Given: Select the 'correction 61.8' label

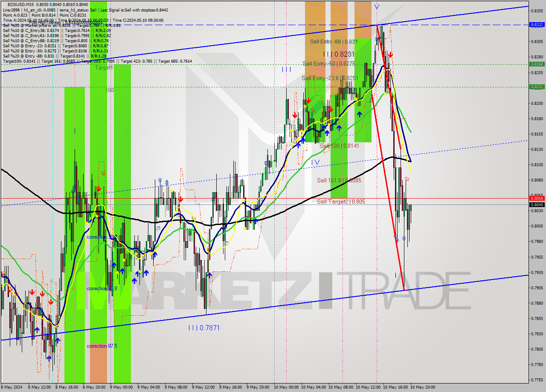Looking at the screenshot, I should 102,288.
